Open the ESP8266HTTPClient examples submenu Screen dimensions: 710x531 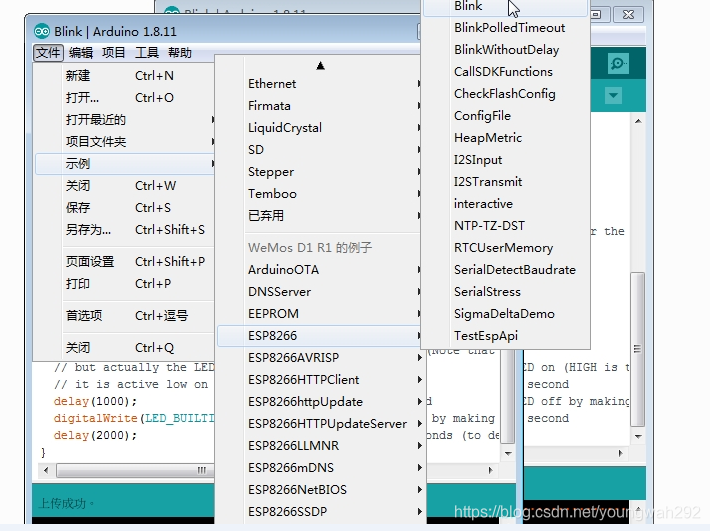click(319, 380)
